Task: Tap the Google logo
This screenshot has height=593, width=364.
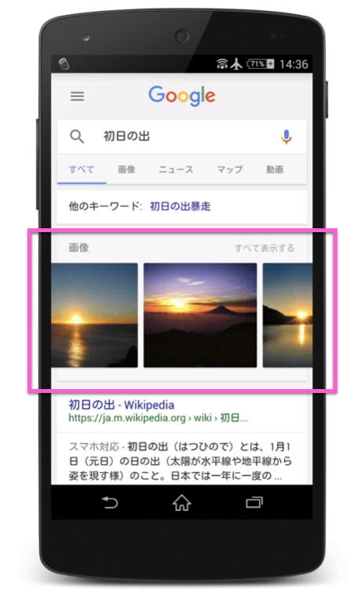Action: [x=182, y=96]
